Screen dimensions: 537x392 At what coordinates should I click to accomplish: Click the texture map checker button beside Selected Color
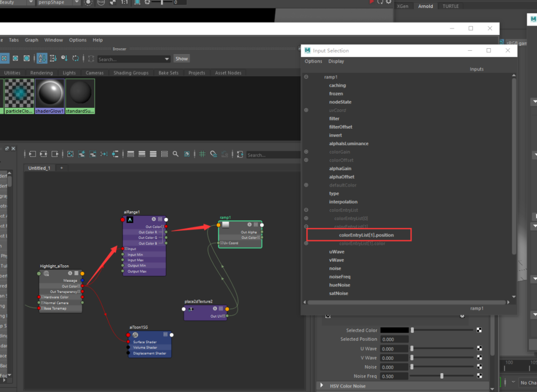point(479,330)
